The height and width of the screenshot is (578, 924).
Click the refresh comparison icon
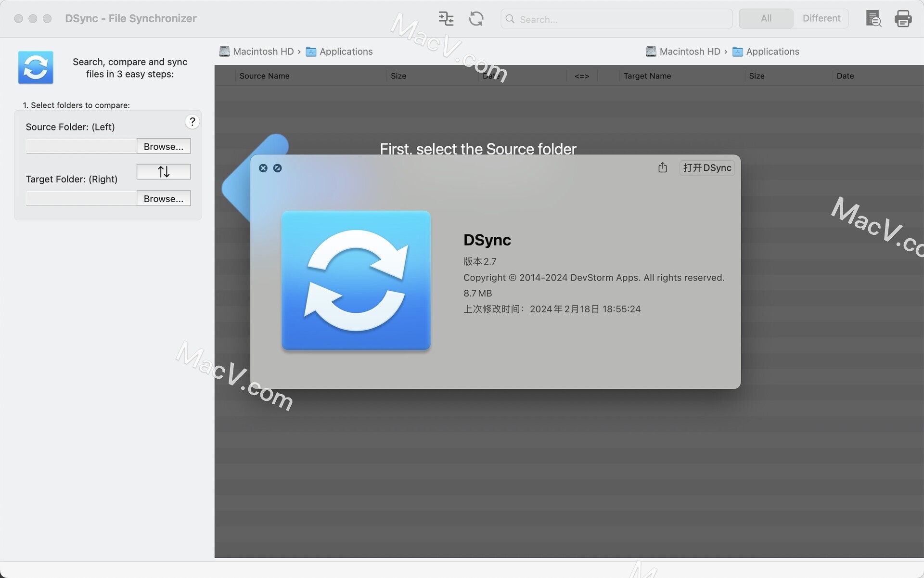tap(475, 18)
